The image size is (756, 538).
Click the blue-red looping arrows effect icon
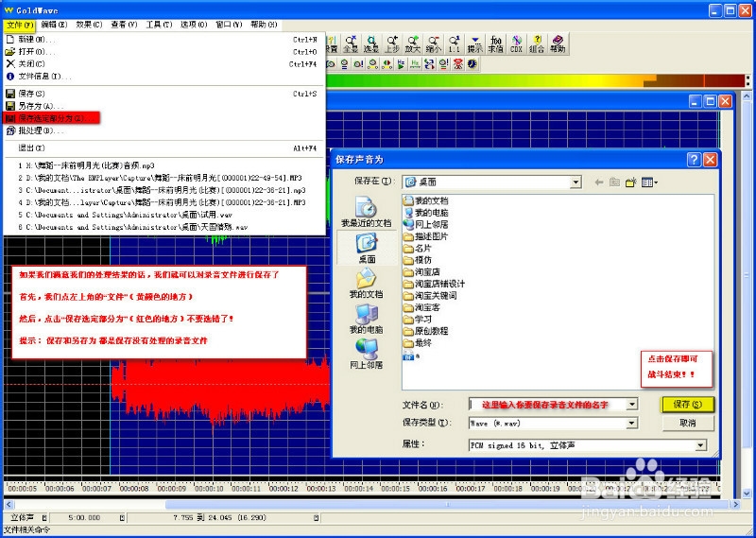point(429,63)
